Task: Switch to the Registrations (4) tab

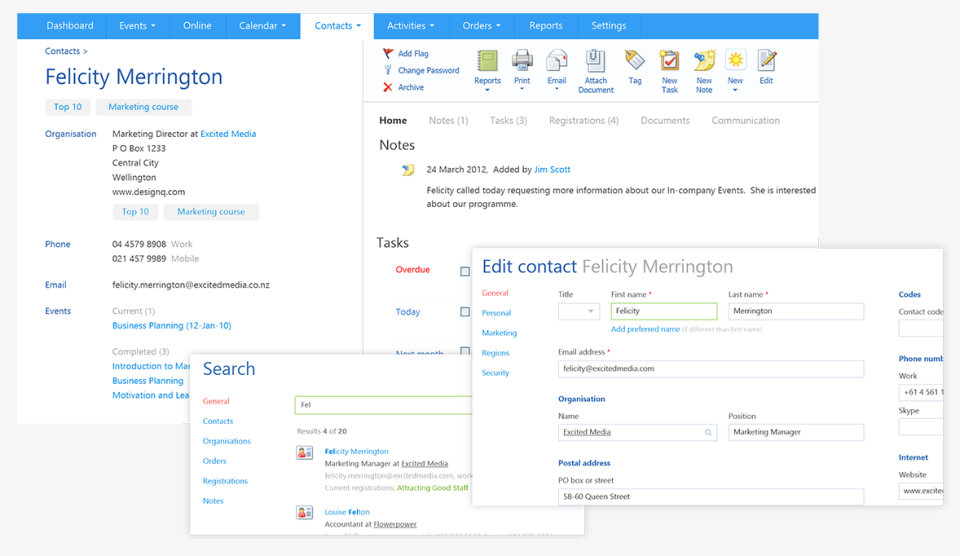Action: (x=583, y=121)
